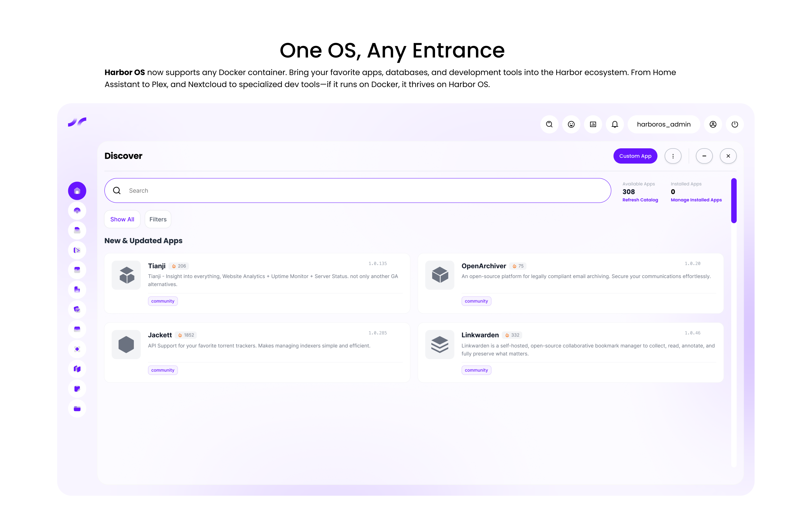Open the Jackett app thumbnail
The height and width of the screenshot is (510, 812).
coord(126,344)
